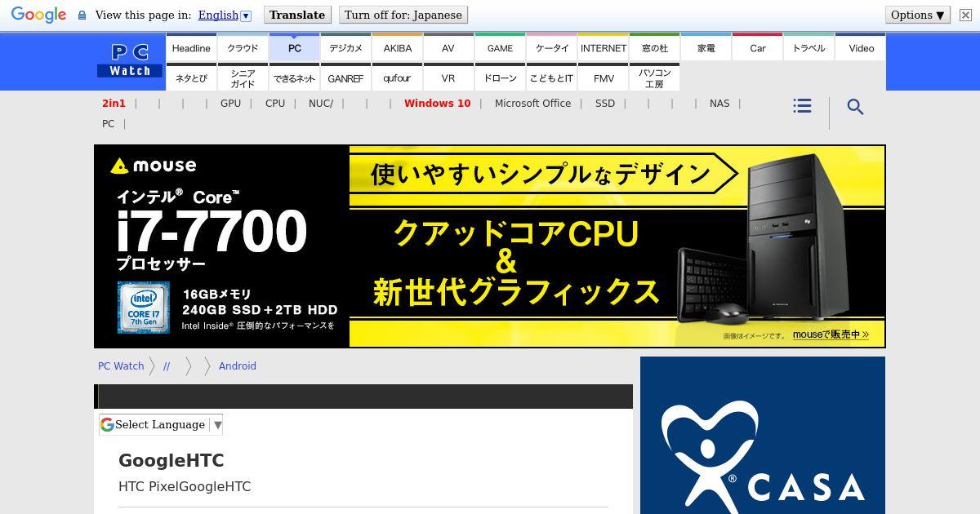Open the English language dropdown
The height and width of the screenshot is (514, 980).
click(x=225, y=15)
